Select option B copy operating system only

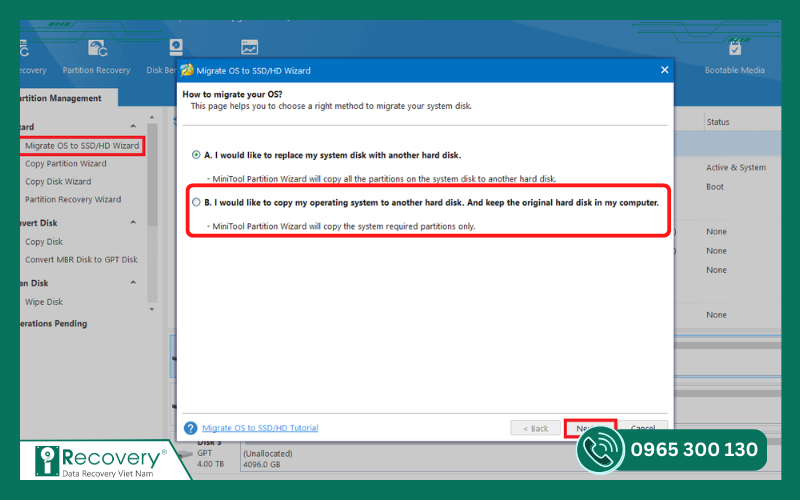pyautogui.click(x=196, y=203)
